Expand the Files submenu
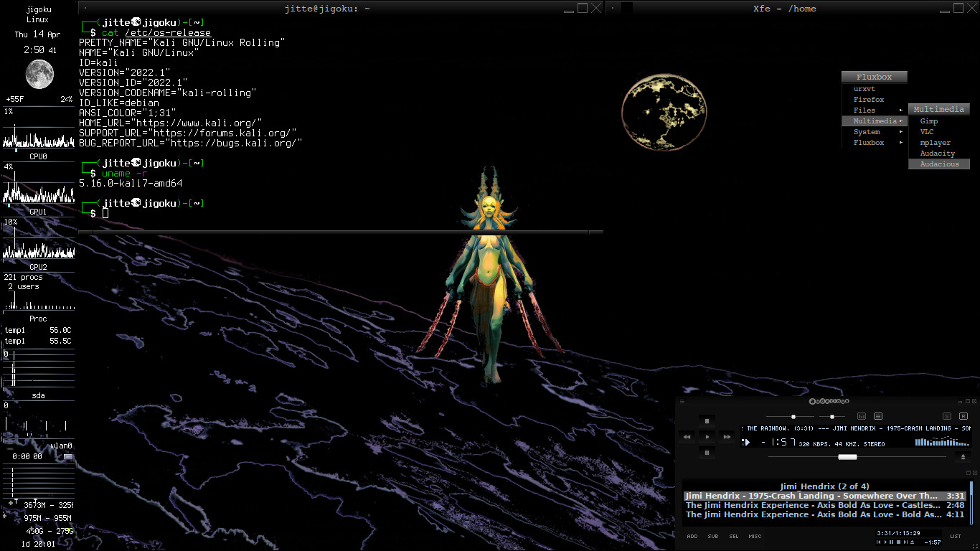Image resolution: width=980 pixels, height=551 pixels. click(x=874, y=110)
